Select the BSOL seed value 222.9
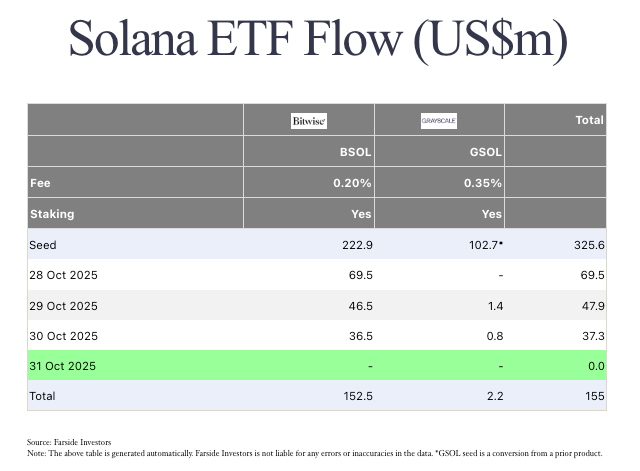This screenshot has height=471, width=640. click(x=354, y=244)
